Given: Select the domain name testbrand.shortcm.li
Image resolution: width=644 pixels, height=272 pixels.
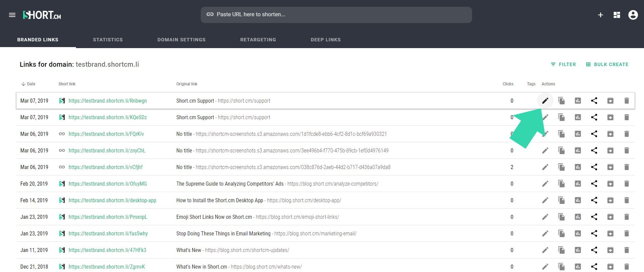Looking at the screenshot, I should pyautogui.click(x=107, y=64).
